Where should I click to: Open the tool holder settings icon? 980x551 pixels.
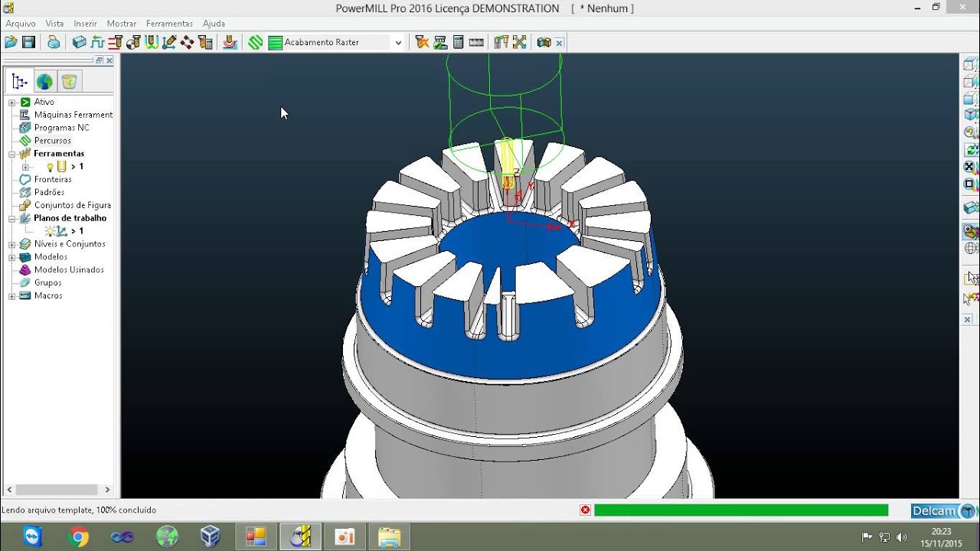coord(501,42)
